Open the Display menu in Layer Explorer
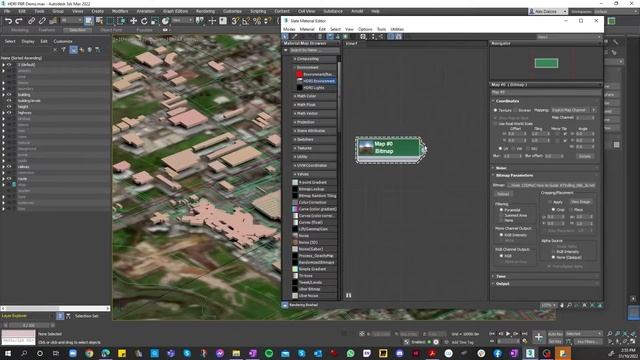640x360 pixels. pos(28,41)
